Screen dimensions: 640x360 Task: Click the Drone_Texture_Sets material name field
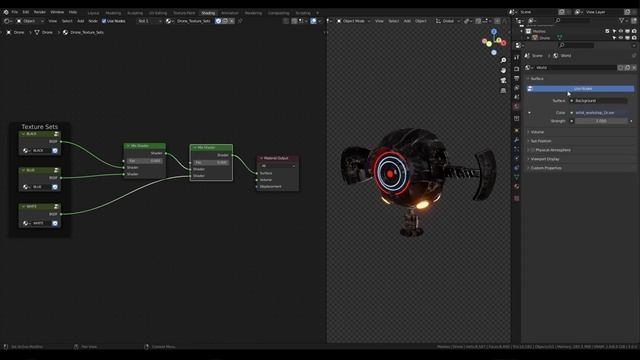tap(194, 21)
